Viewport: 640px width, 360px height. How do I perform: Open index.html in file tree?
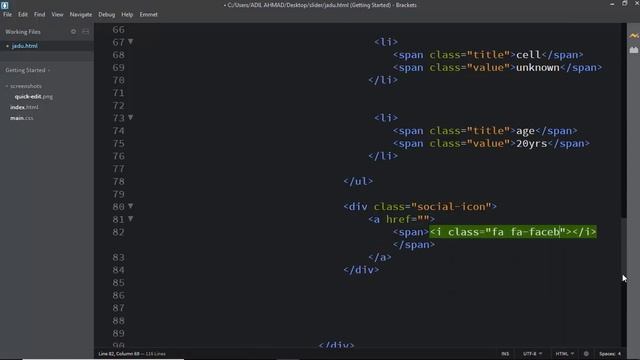coord(24,107)
